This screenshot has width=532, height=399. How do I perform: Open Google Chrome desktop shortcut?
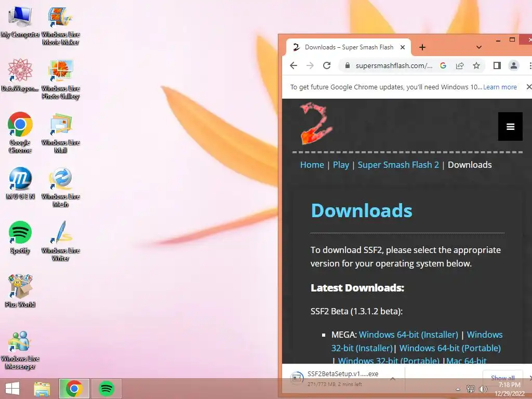point(20,132)
